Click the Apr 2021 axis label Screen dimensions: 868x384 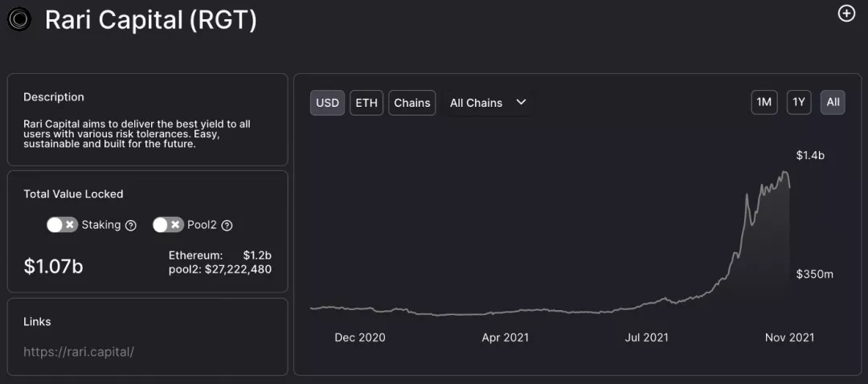pyautogui.click(x=505, y=337)
